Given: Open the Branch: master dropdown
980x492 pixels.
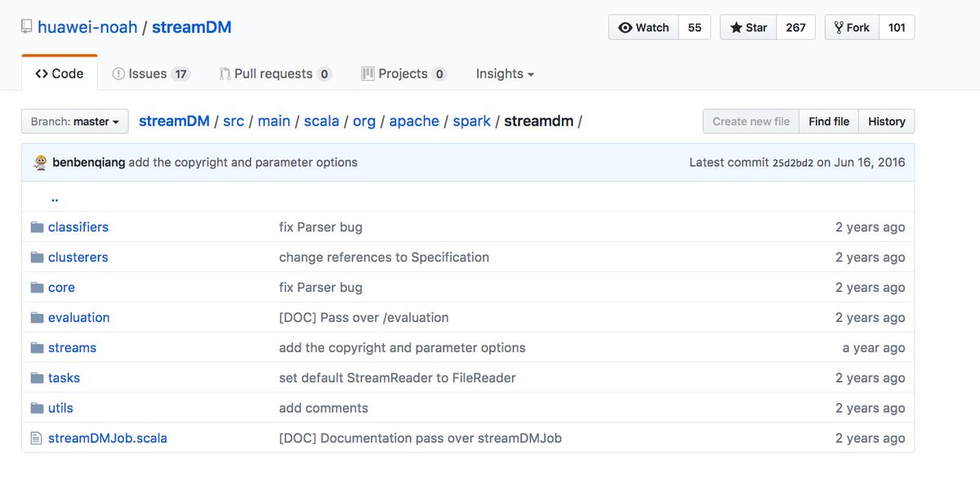Looking at the screenshot, I should tap(74, 122).
